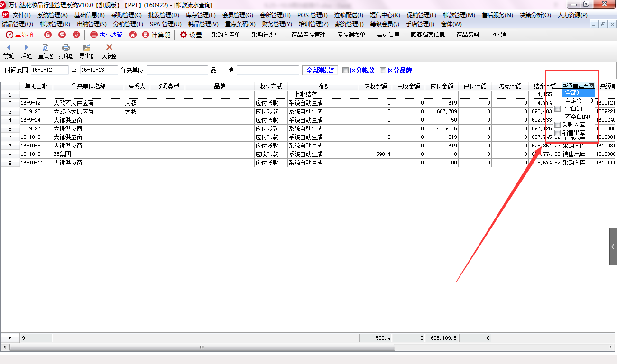This screenshot has width=617, height=364.
Task: Click the 4,593.6 amount cell
Action: point(442,128)
